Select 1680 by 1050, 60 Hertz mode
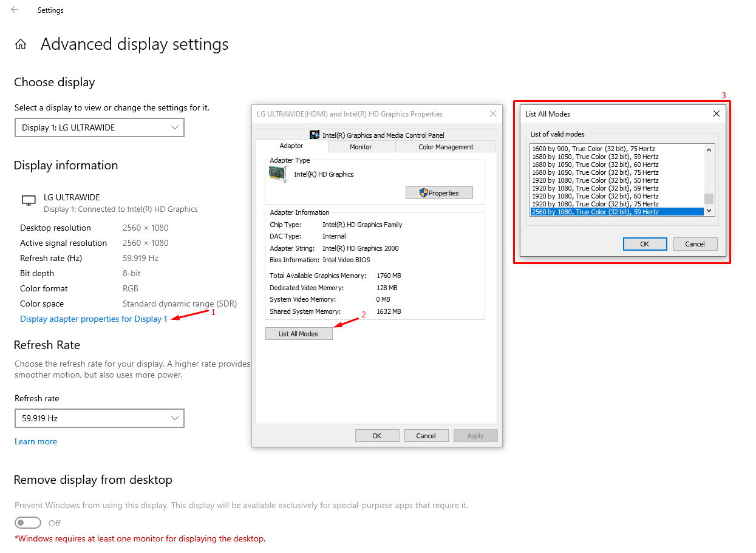The width and height of the screenshot is (756, 553). tap(616, 165)
